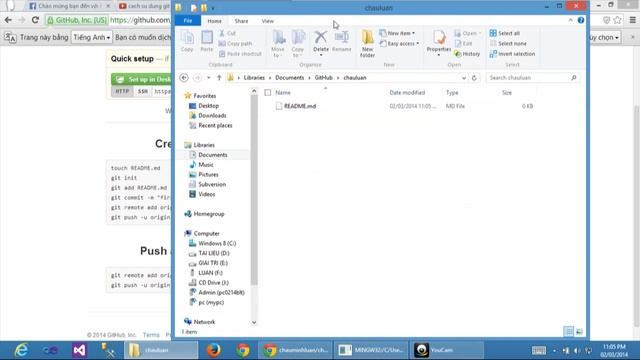Refresh the chauluan folder view
640x360 pixels.
coord(474,78)
